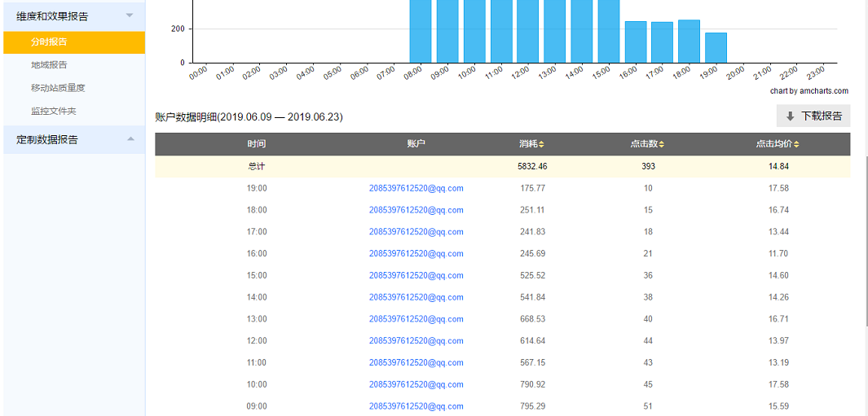Click the 总计 row label
Image resolution: width=868 pixels, height=416 pixels.
(x=257, y=167)
